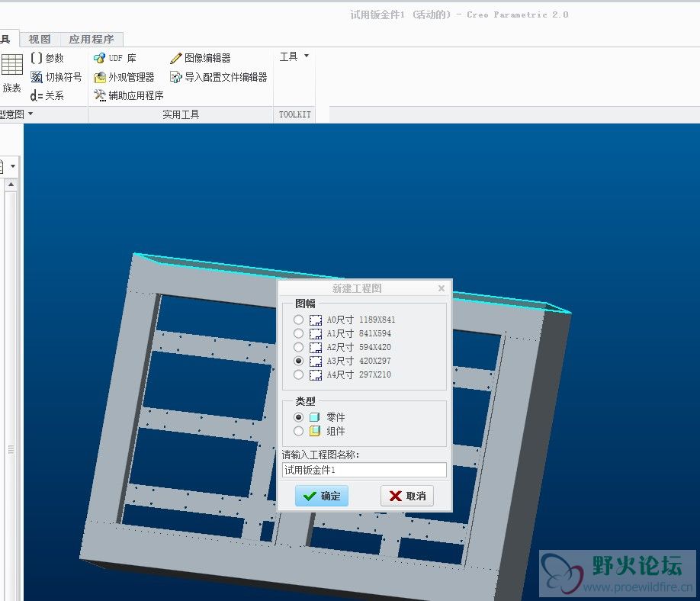This screenshot has width=700, height=601.
Task: Switch to the 视图 ribbon tab
Action: [x=40, y=40]
